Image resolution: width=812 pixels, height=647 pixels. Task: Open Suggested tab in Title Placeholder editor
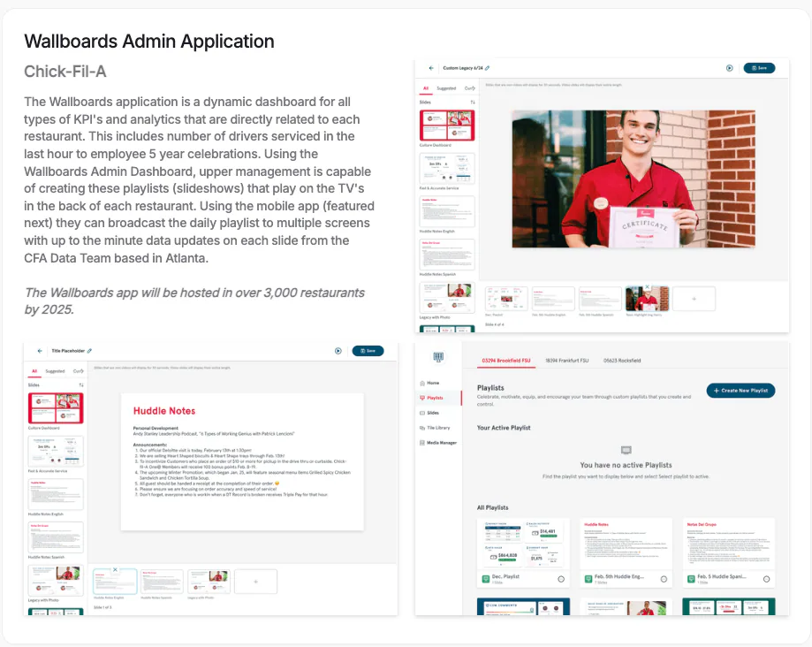point(55,371)
